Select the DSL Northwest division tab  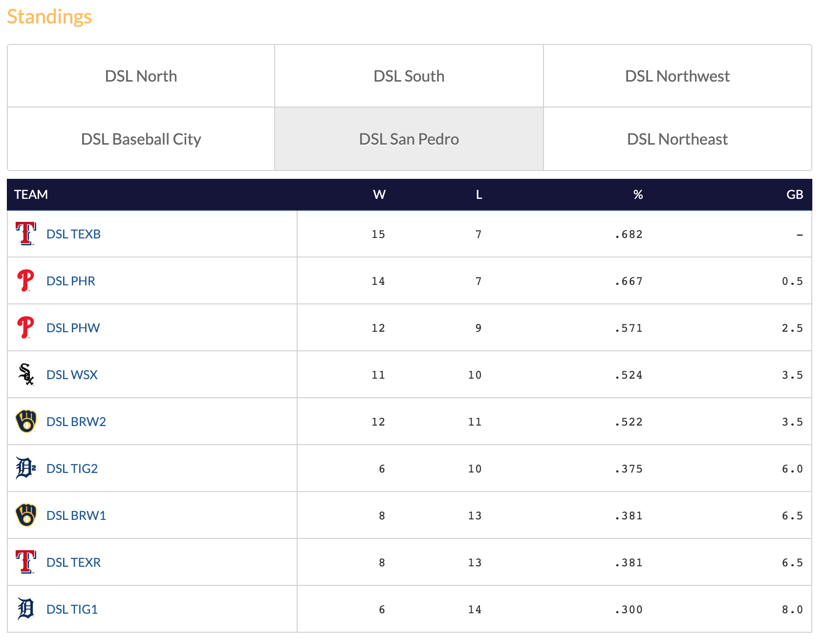[x=677, y=76]
